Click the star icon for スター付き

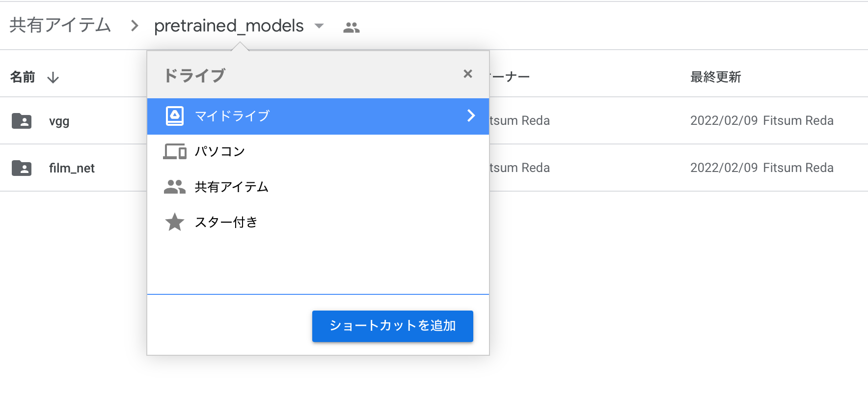[x=175, y=222]
